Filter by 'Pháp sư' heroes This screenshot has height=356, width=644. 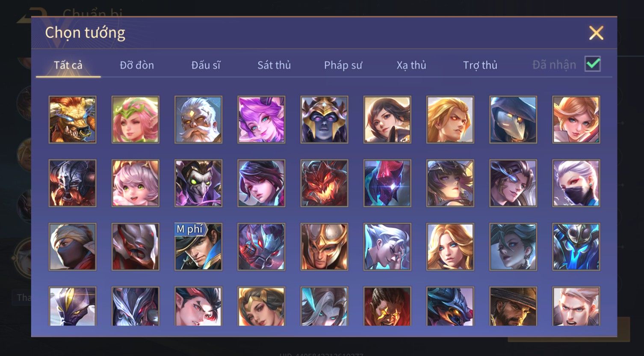point(343,65)
